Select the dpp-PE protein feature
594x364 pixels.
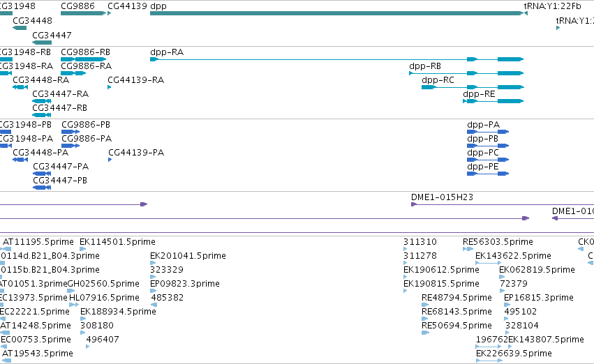(488, 174)
